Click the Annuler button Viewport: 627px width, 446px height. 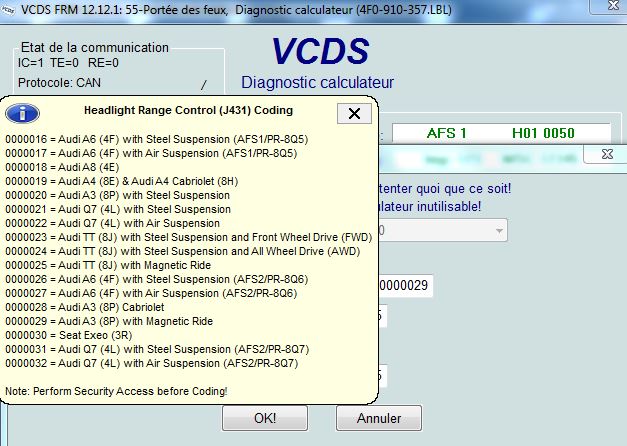379,418
